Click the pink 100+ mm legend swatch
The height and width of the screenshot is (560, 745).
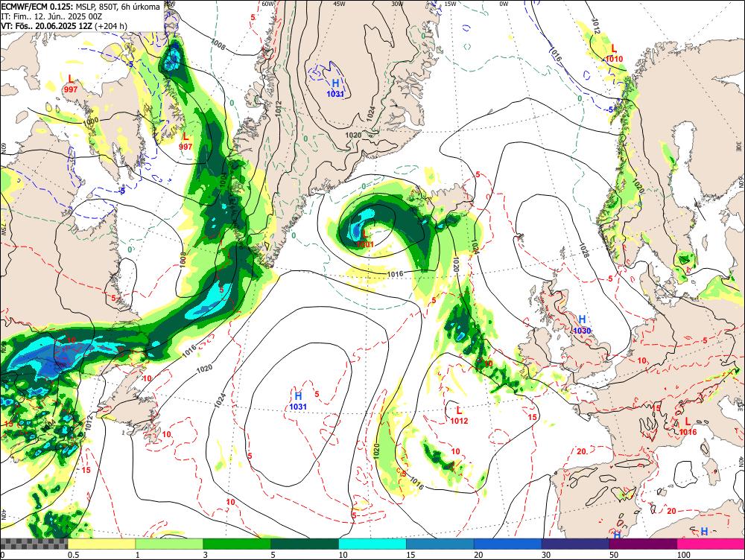711,544
